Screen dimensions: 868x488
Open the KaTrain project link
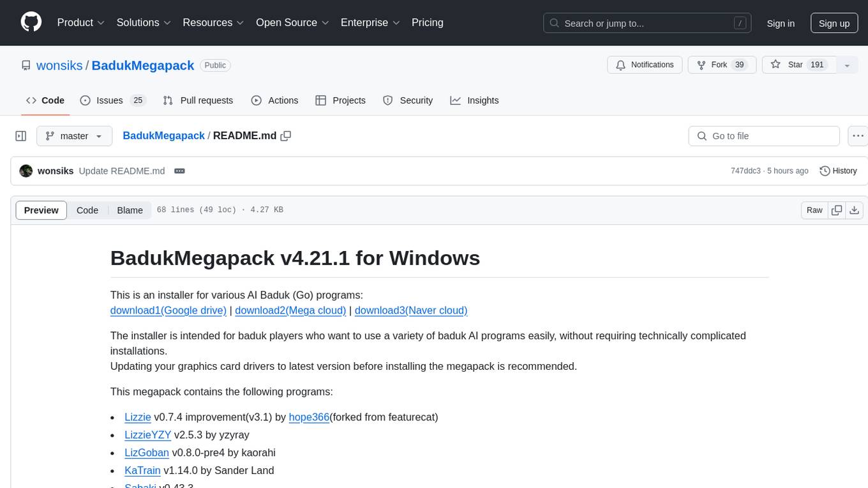(143, 471)
